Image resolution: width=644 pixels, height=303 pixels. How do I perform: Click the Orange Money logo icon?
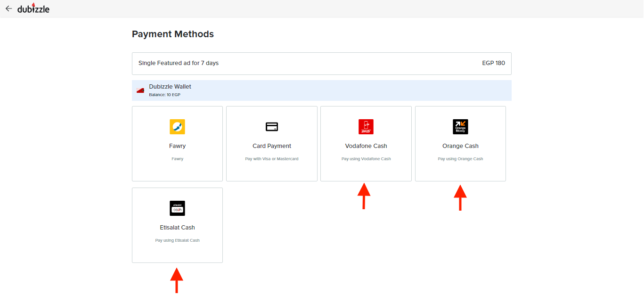coord(460,127)
